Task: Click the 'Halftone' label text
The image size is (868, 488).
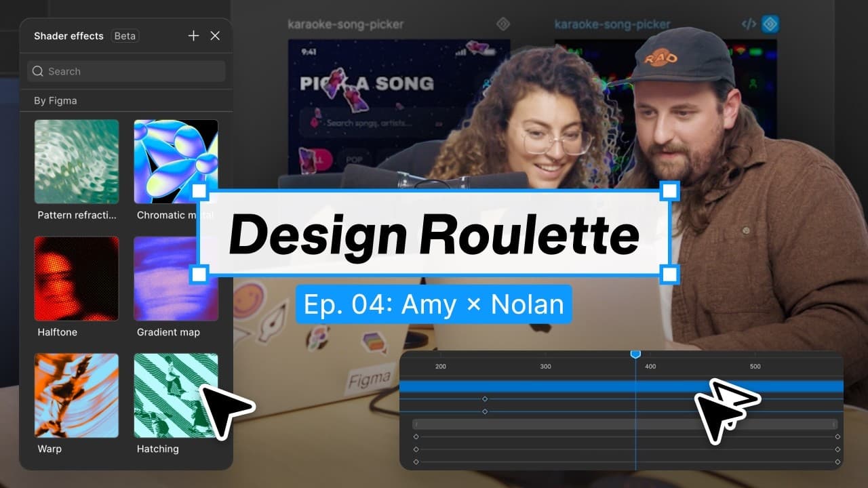Action: [x=58, y=332]
